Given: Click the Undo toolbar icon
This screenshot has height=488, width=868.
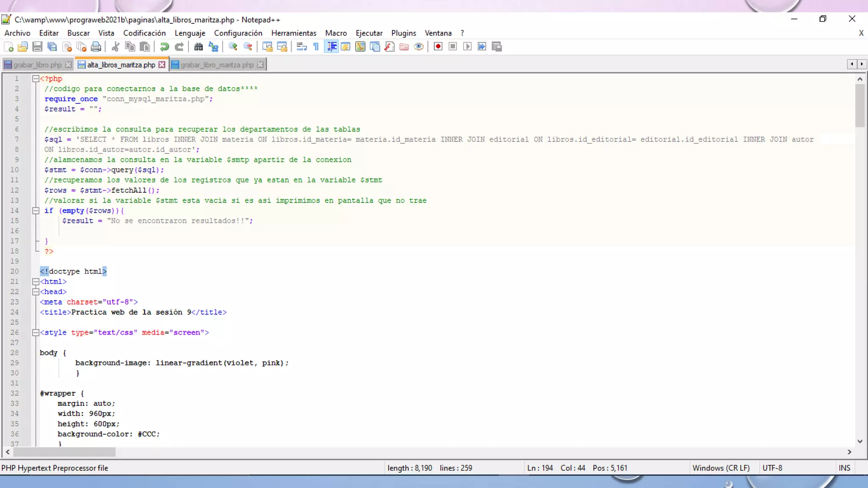Looking at the screenshot, I should coord(164,47).
